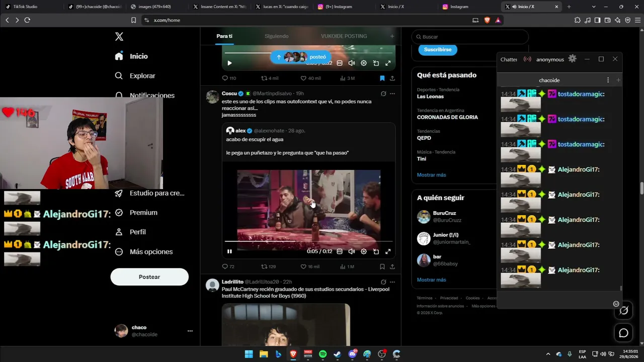The height and width of the screenshot is (362, 644).
Task: Toggle captions on the 0:05 / 0:12 video
Action: click(340, 251)
